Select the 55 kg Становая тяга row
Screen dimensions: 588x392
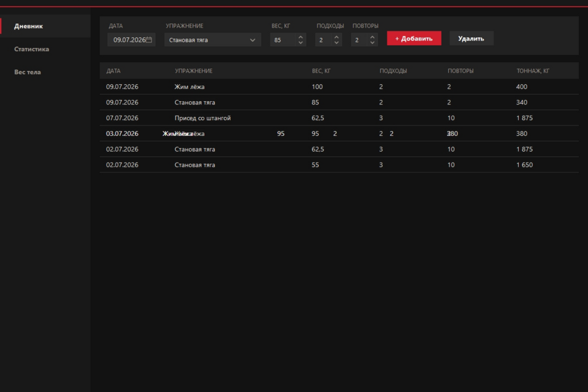(339, 165)
